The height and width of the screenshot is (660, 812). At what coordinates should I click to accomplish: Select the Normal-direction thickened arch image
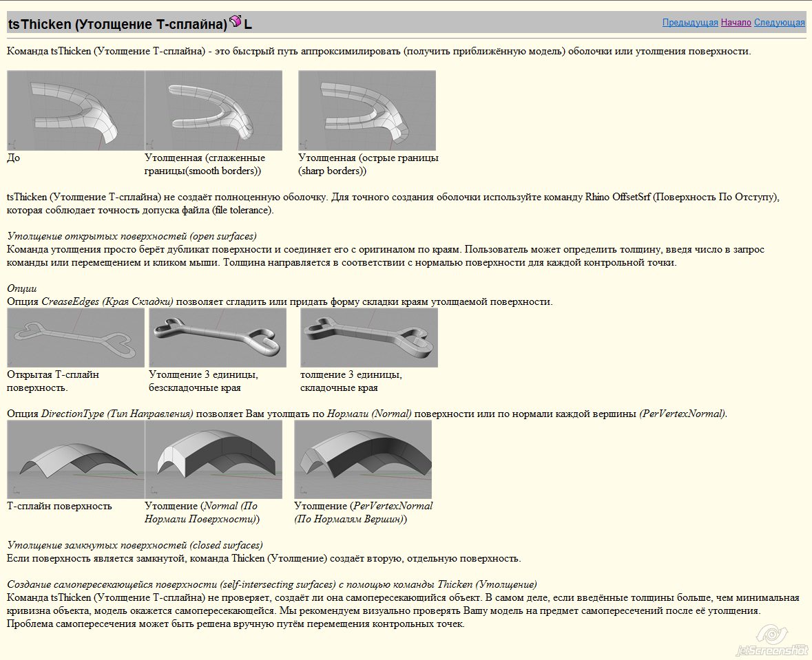pos(214,459)
